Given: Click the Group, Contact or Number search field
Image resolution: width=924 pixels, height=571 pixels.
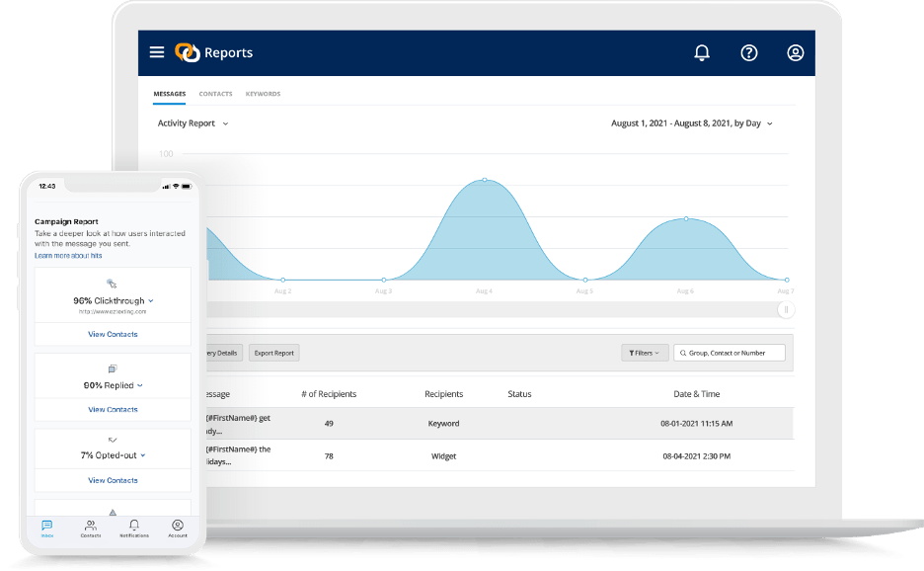Looking at the screenshot, I should point(731,353).
